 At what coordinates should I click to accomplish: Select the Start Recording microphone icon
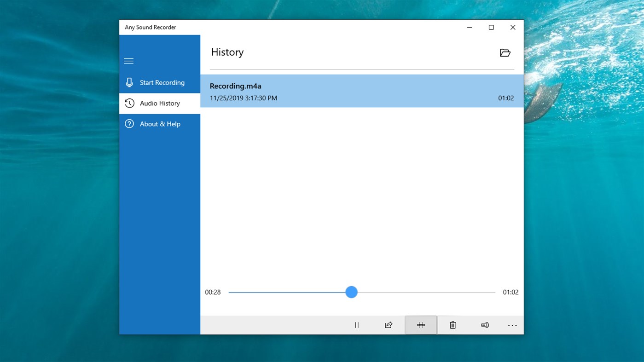129,82
